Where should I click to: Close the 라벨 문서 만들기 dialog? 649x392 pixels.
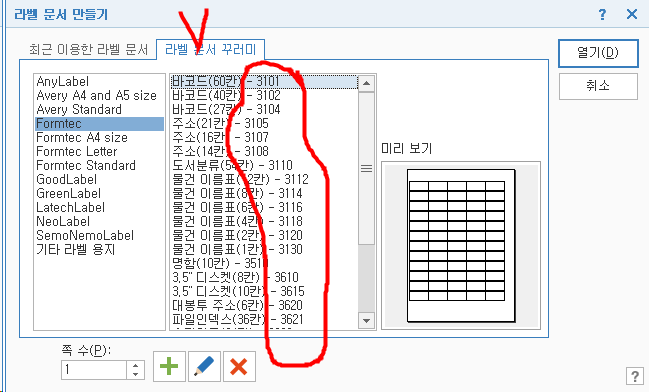pyautogui.click(x=632, y=14)
